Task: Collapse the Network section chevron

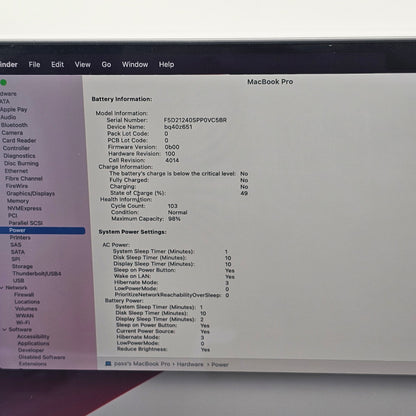Action: coord(2,288)
